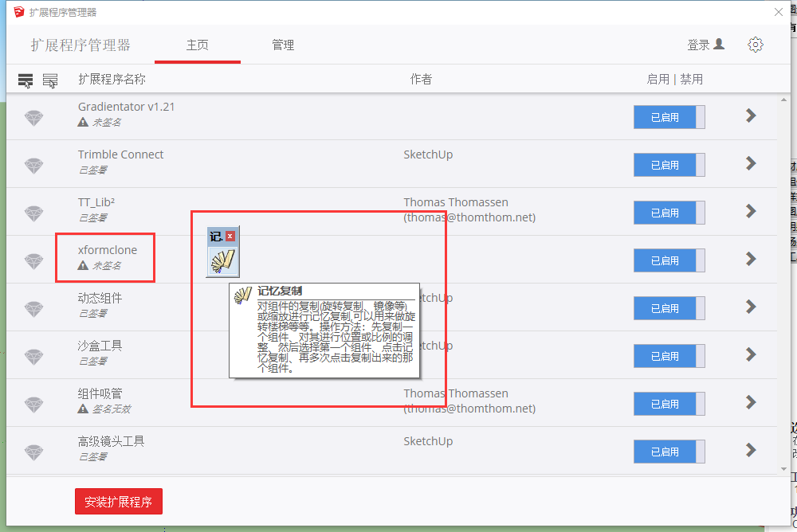
Task: Click the 记忆复制 fan tool icon in floating toolbar
Action: tap(222, 261)
